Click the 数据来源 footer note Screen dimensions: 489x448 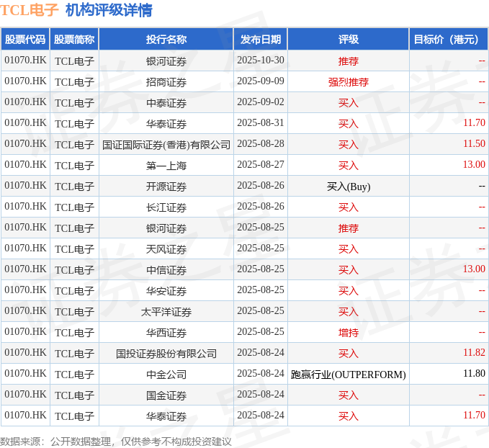click(x=116, y=442)
